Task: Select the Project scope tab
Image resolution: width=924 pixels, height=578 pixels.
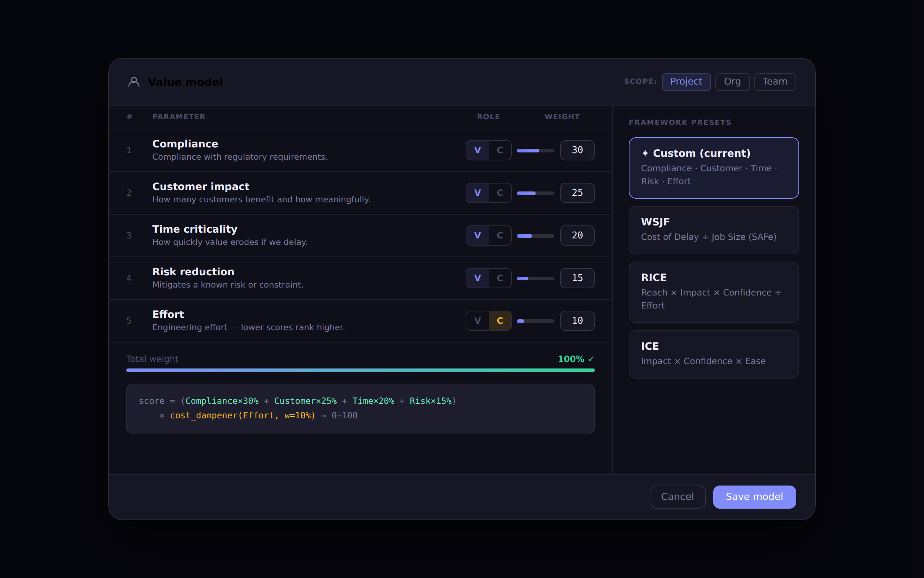Action: [x=686, y=82]
